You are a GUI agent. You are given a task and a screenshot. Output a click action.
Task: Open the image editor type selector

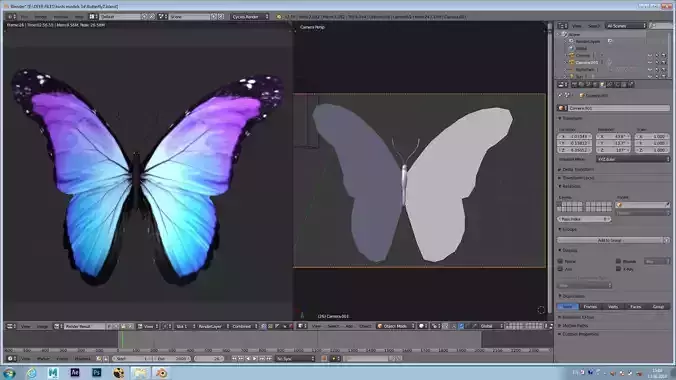[11, 326]
